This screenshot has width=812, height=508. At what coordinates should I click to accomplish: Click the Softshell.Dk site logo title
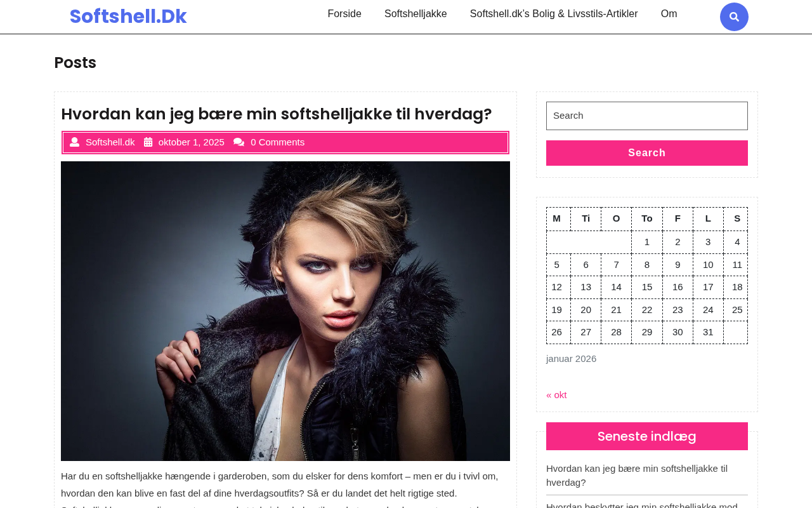click(128, 17)
